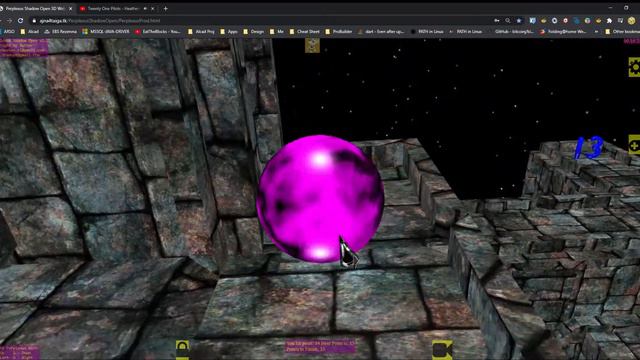Click the lock icon in address bar
Image resolution: width=640 pixels, height=360 pixels.
[x=34, y=20]
